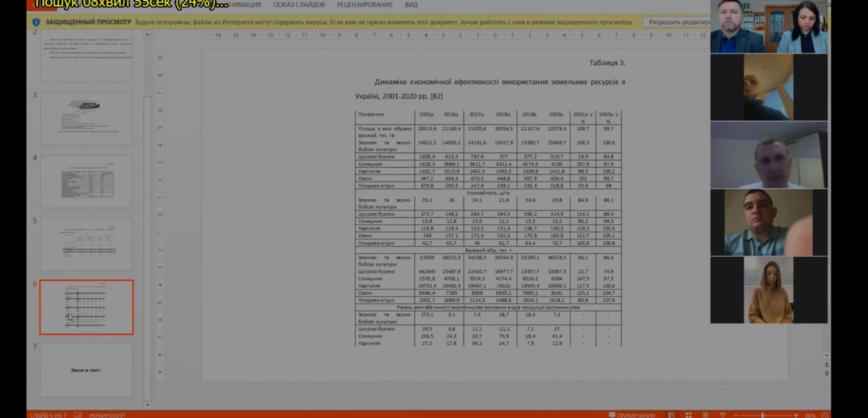Click the language indicator Украинский

(x=106, y=415)
